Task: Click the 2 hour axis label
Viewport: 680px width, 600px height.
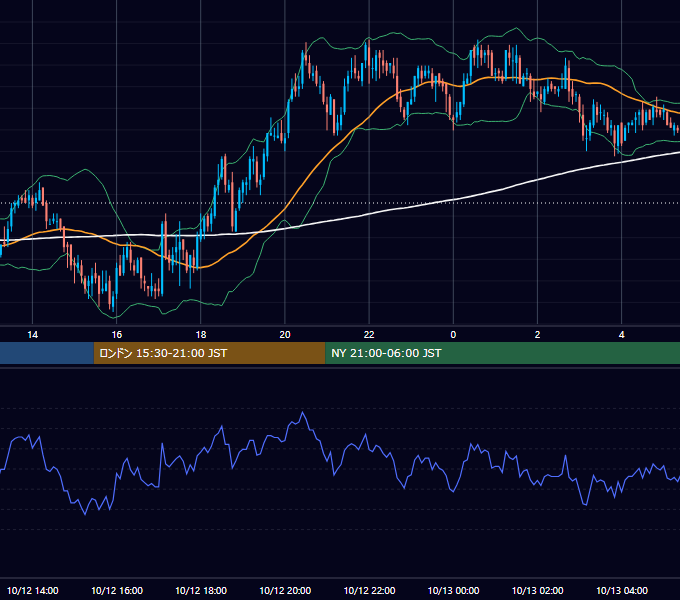Action: pos(537,335)
